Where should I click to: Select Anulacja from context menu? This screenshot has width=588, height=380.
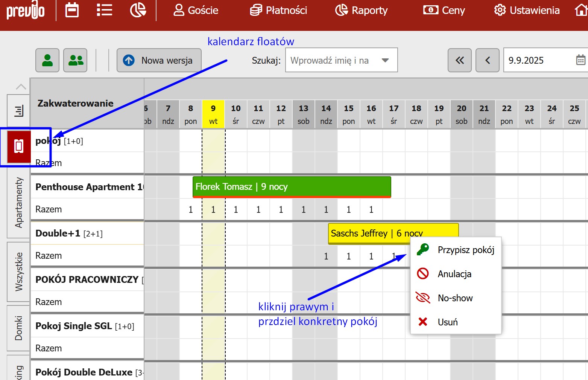tap(456, 274)
